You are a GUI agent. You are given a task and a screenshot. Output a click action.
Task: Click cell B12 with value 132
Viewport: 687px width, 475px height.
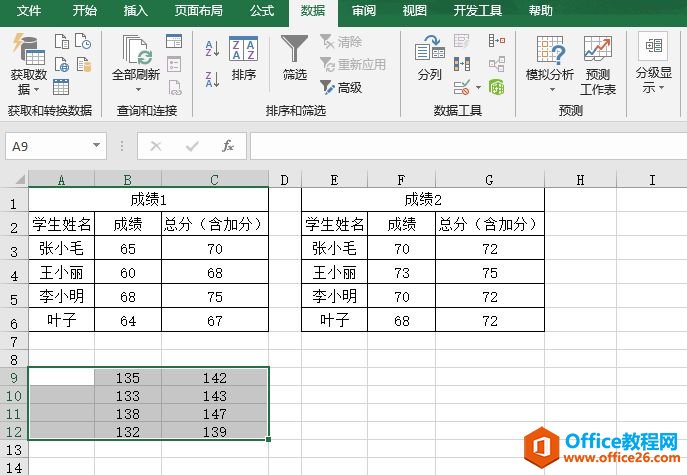tap(127, 431)
